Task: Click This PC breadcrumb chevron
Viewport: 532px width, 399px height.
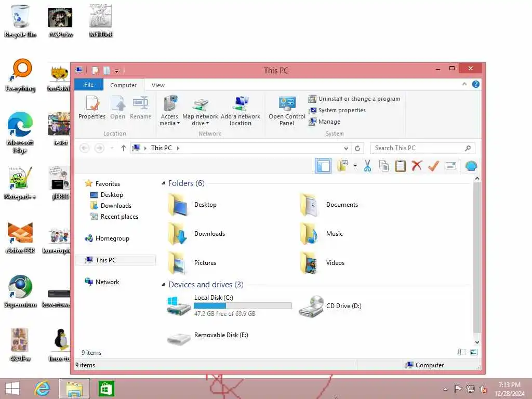Action: (x=178, y=148)
